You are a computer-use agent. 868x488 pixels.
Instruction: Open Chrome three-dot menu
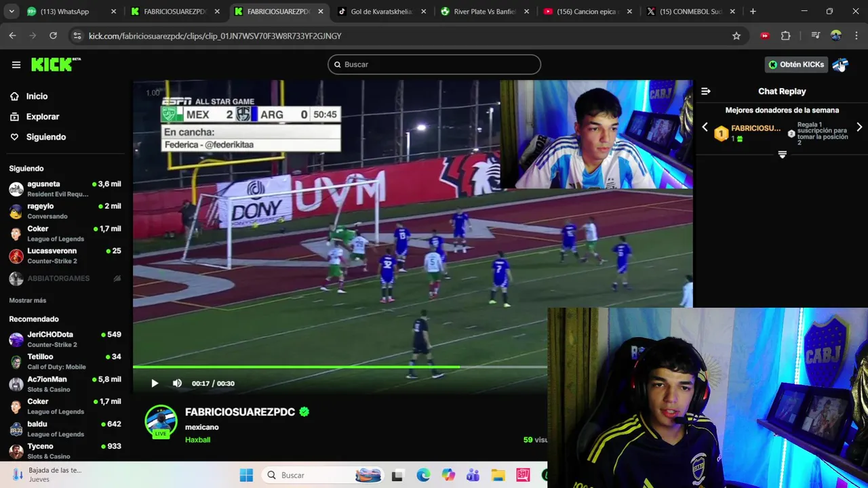[x=856, y=36]
